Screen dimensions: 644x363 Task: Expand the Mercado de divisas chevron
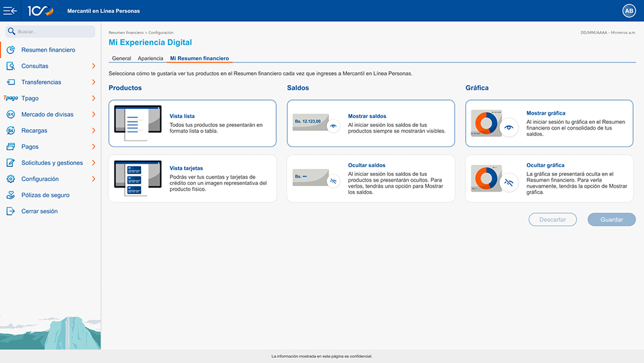93,114
